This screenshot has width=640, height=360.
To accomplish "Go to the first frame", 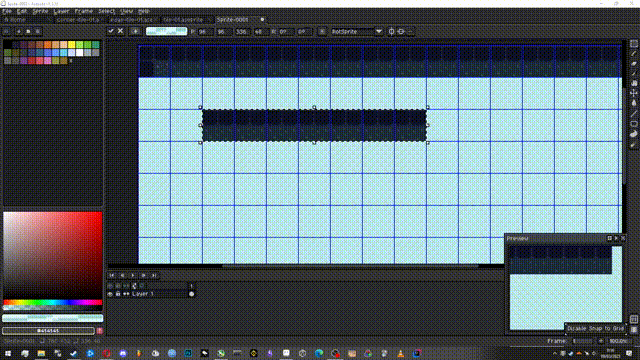I will 112,276.
